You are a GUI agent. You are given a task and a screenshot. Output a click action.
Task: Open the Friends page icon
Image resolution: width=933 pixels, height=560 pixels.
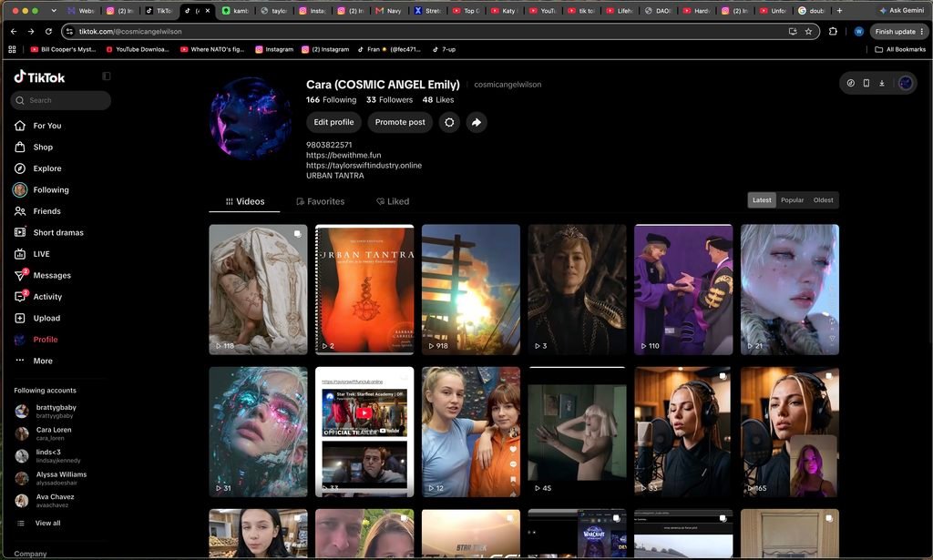[x=20, y=211]
